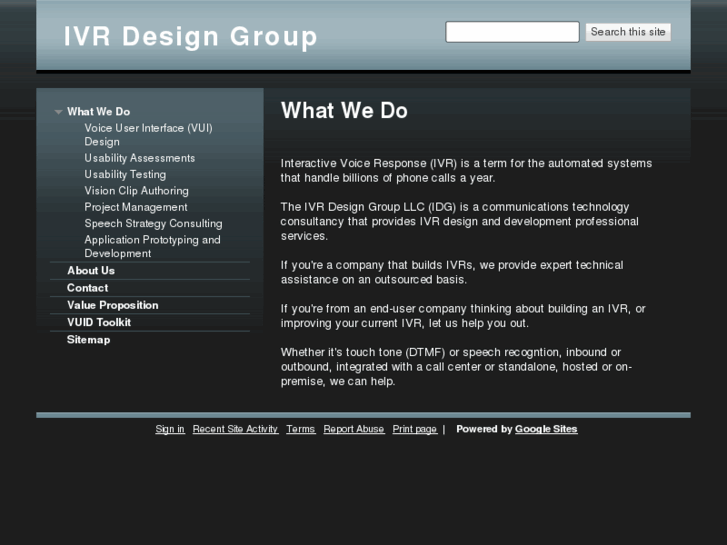Click the Report Abuse link
This screenshot has height=545, width=727.
pos(354,429)
